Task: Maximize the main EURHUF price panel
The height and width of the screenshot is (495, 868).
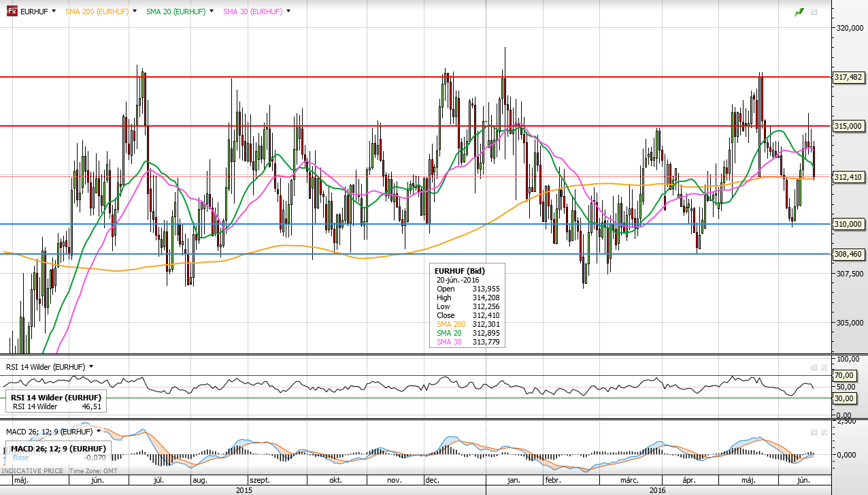Action: click(814, 12)
